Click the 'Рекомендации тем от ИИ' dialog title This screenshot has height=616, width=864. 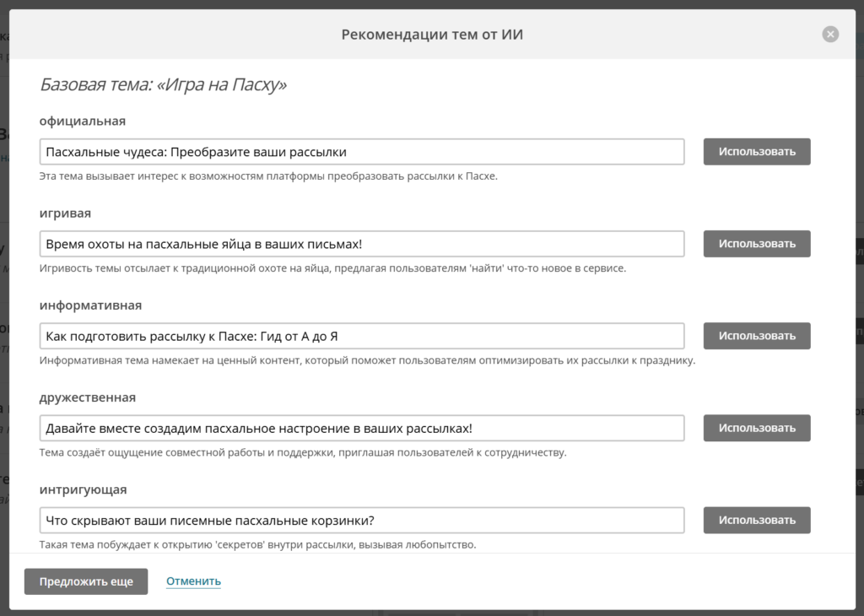[x=438, y=35]
